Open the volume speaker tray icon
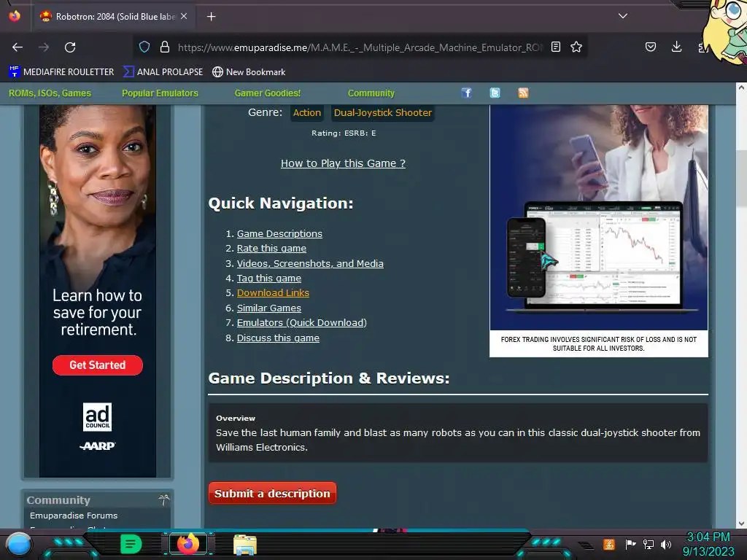 point(666,544)
